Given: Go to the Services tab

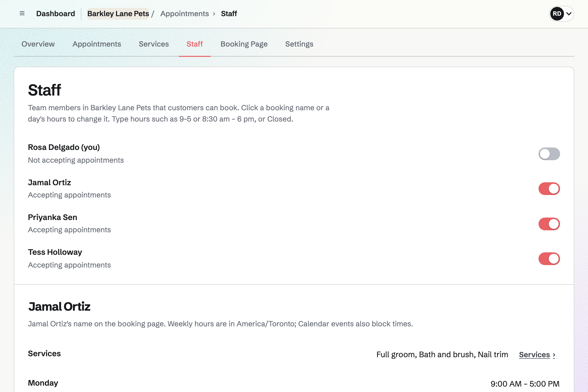Looking at the screenshot, I should click(154, 44).
